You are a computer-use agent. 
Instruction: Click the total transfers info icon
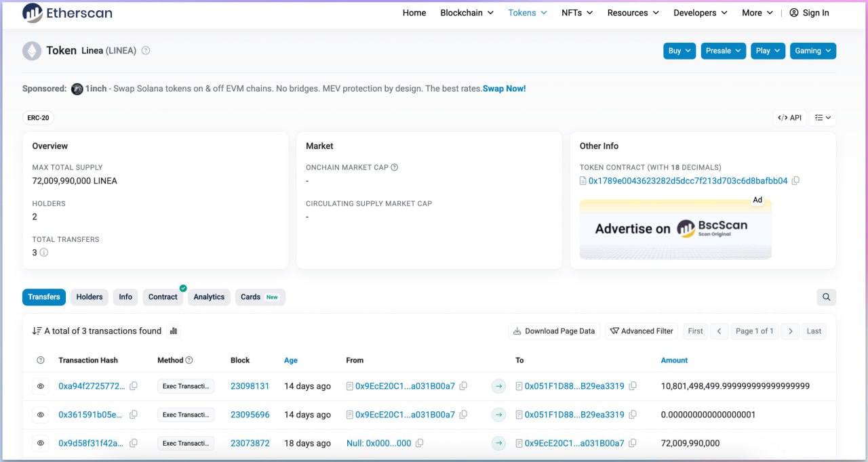[x=44, y=253]
